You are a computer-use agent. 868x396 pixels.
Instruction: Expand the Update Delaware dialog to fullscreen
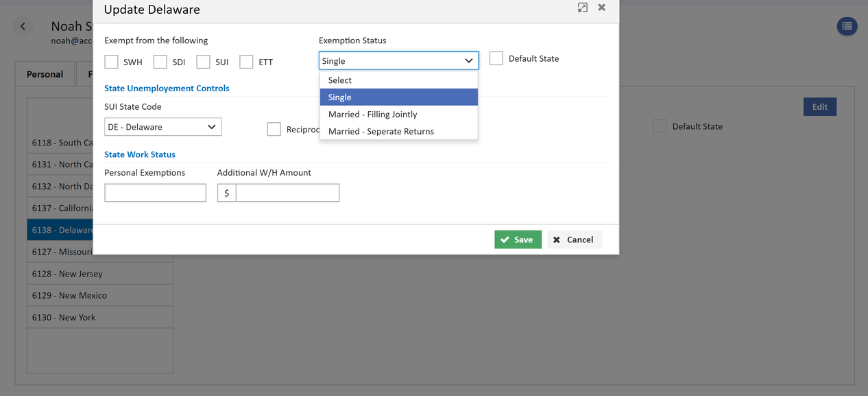[x=583, y=8]
